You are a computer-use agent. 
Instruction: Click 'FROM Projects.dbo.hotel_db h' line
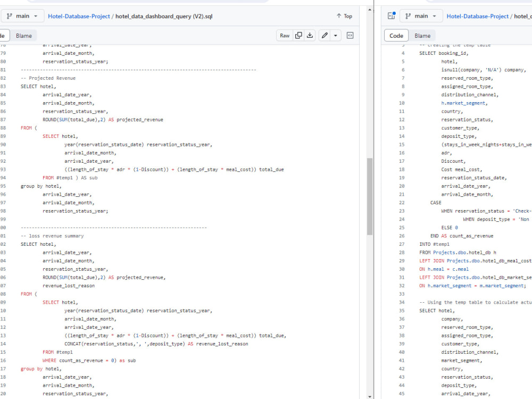pos(458,252)
